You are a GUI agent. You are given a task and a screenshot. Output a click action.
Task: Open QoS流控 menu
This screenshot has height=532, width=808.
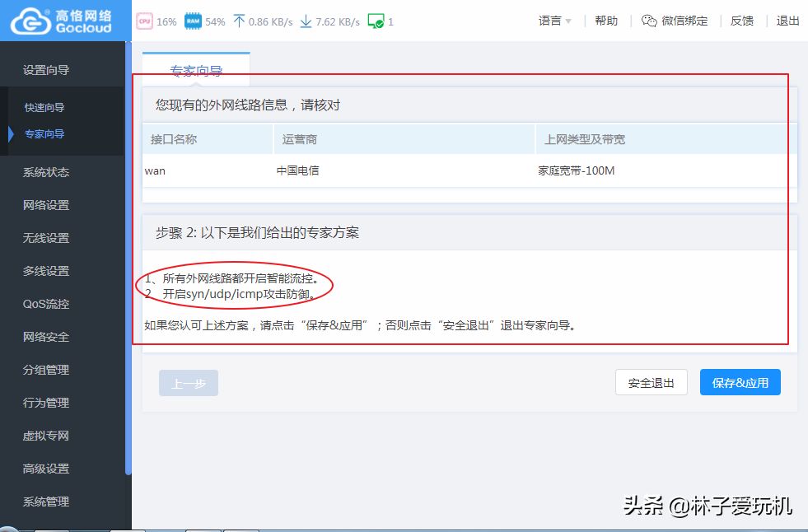click(x=46, y=304)
